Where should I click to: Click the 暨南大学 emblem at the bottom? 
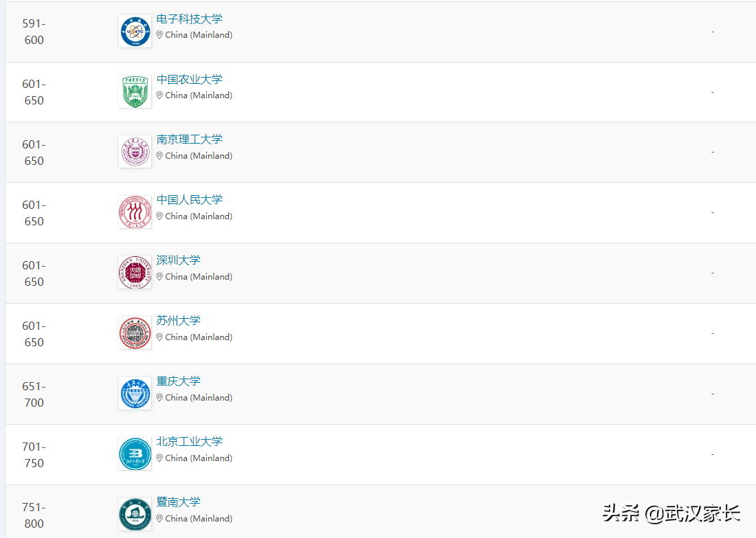(x=135, y=514)
